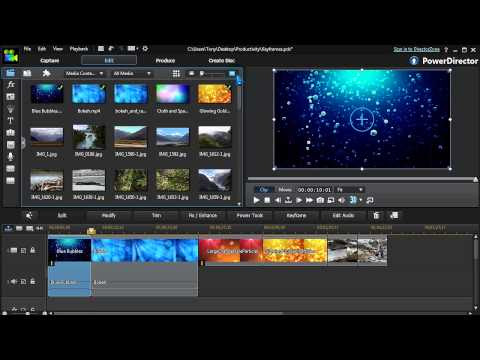Open the Title Room (T icon)
The image size is (480, 360).
tap(11, 121)
